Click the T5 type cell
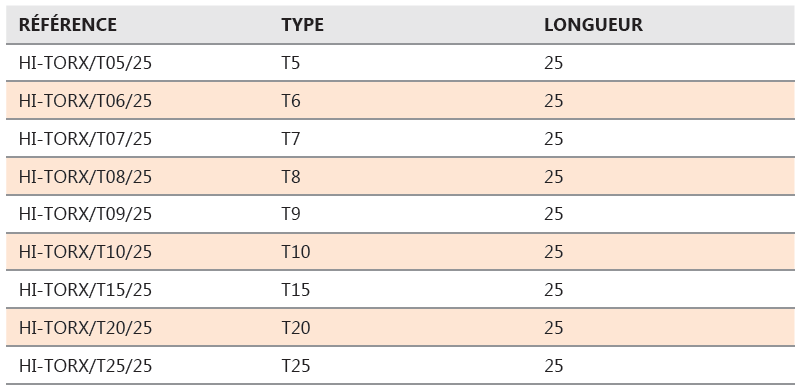 (291, 63)
